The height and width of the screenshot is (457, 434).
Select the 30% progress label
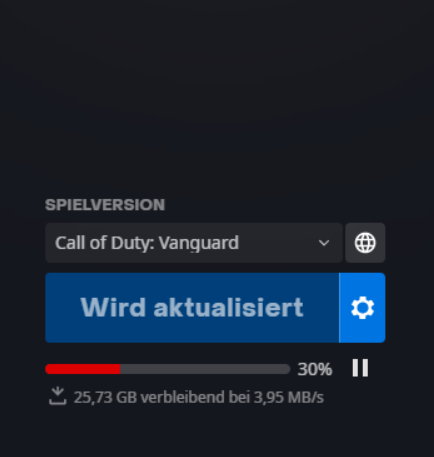click(x=315, y=369)
